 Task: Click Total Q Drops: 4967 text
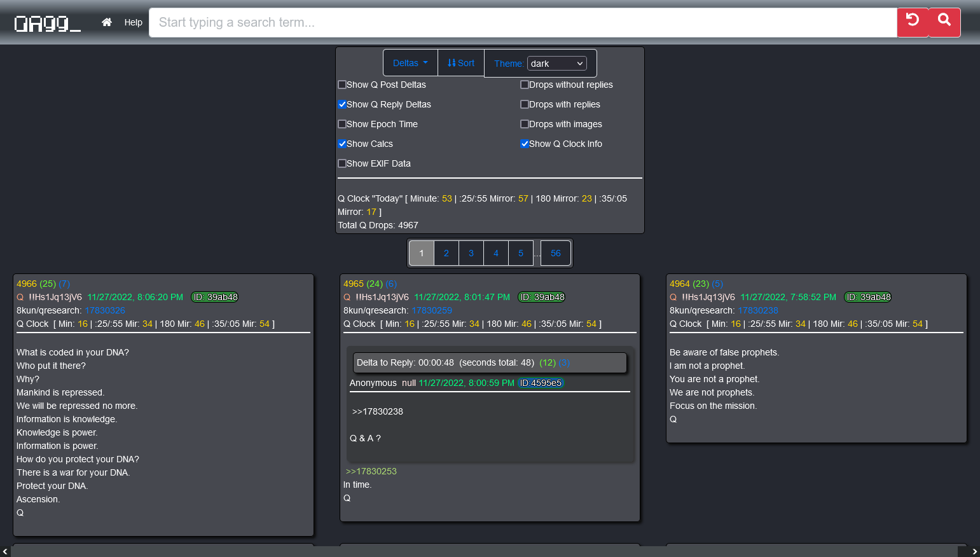coord(378,225)
